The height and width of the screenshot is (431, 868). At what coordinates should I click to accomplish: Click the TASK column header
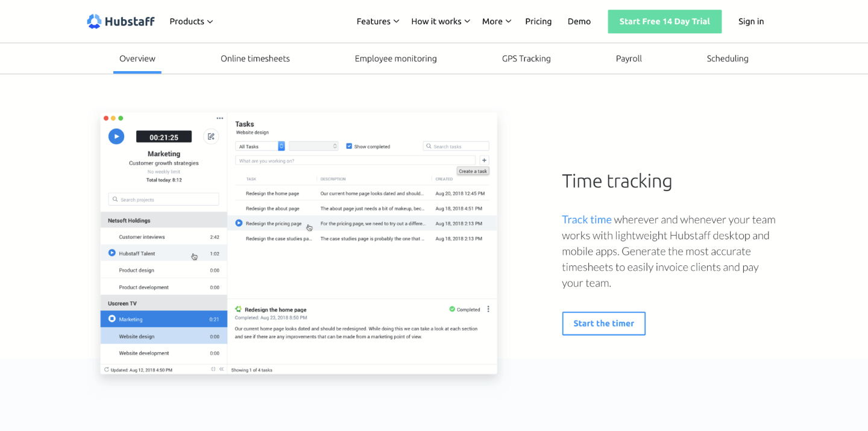[x=251, y=179]
